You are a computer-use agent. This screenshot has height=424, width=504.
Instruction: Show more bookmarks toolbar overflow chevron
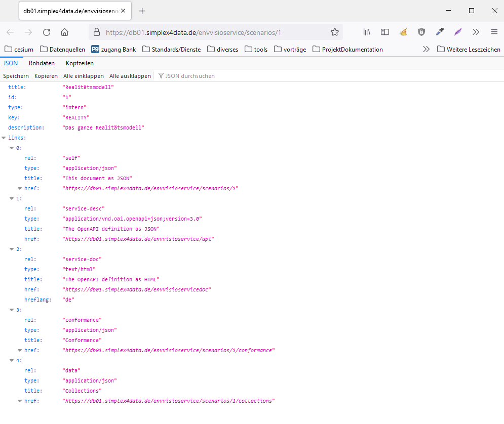426,50
